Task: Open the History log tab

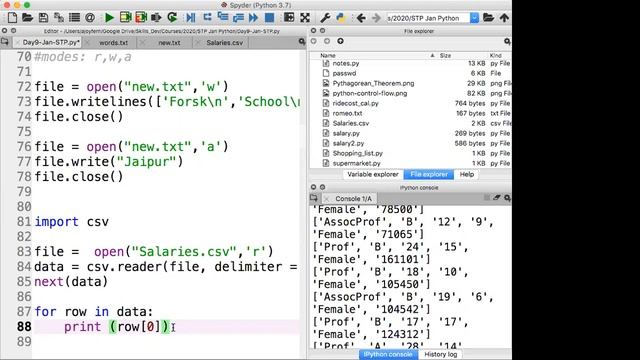Action: [x=440, y=354]
